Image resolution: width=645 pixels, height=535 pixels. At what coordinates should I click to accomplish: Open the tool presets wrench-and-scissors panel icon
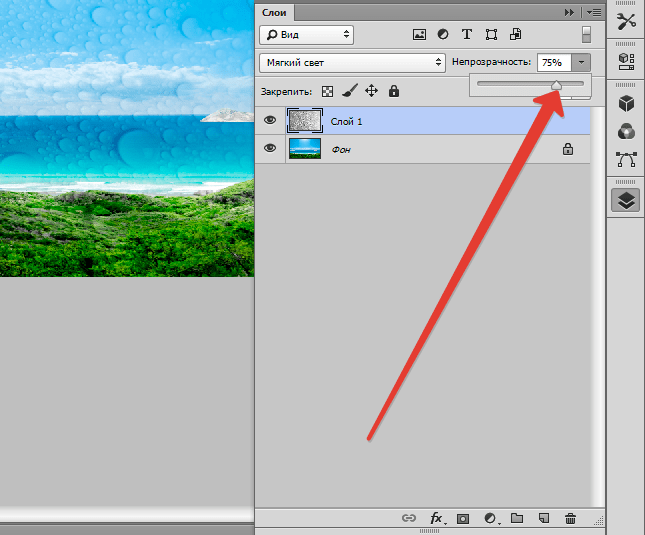626,21
